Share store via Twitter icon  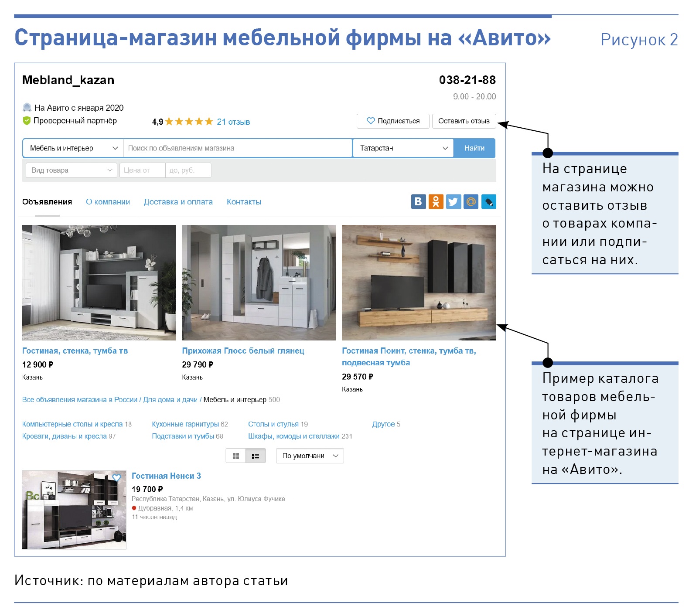click(x=453, y=201)
